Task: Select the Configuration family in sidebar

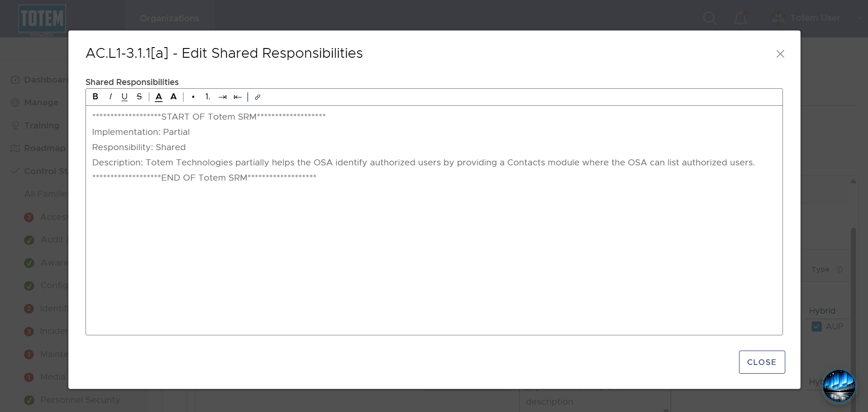Action: [46, 285]
